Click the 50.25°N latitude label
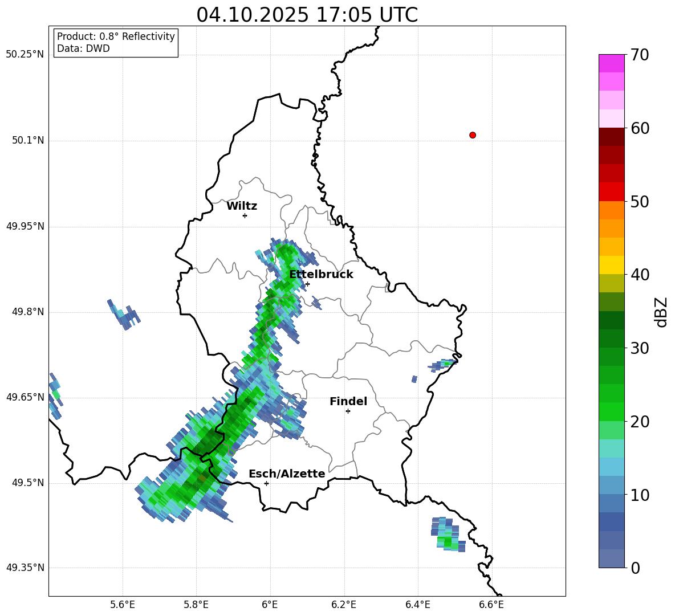Viewport: 675px width, 616px height. 25,55
